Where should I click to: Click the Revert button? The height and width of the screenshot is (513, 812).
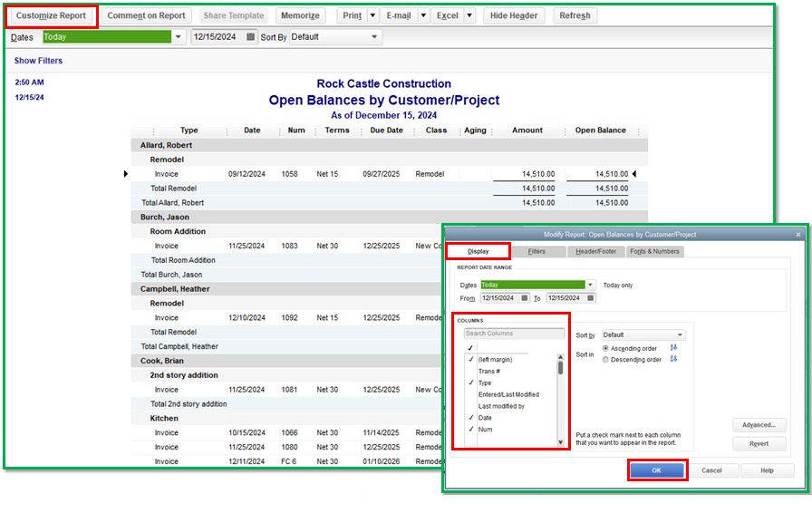coord(759,443)
